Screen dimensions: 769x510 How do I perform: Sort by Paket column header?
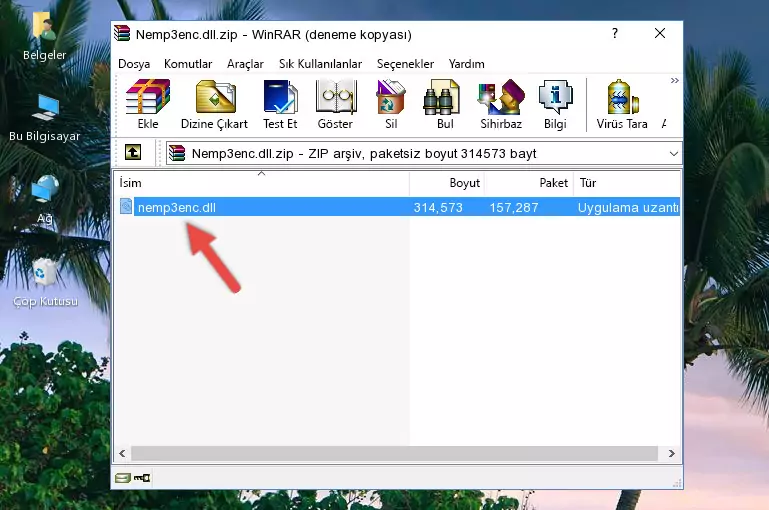tap(529, 183)
